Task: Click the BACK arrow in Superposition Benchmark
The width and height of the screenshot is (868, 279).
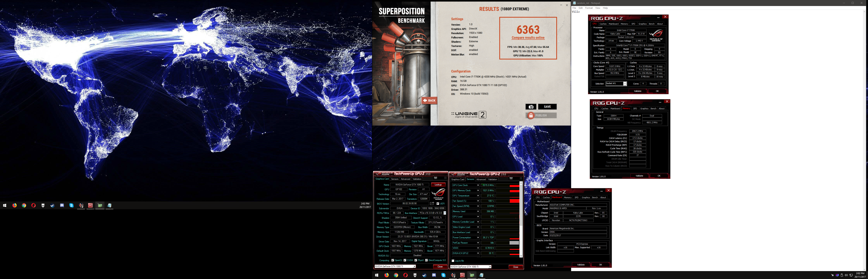Action: coord(429,100)
